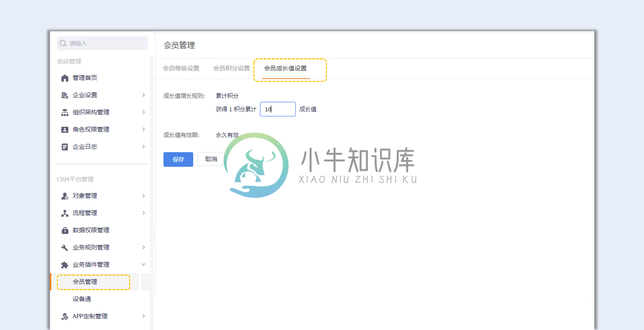Expand the 企业设置 chevron
The image size is (644, 330).
[144, 95]
